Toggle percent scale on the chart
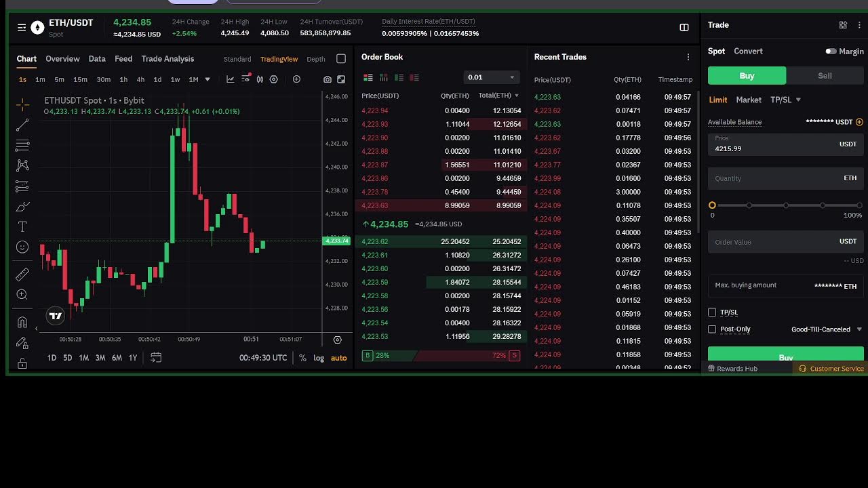 click(x=302, y=358)
